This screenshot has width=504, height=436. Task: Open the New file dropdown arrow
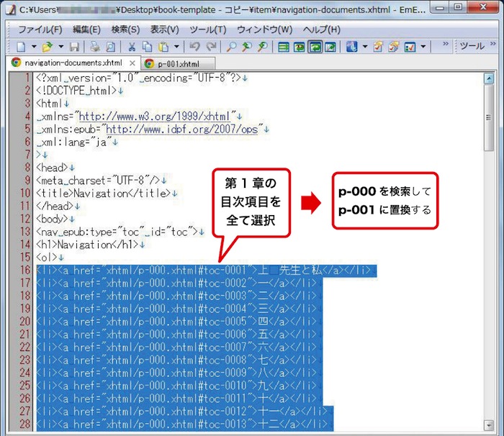pyautogui.click(x=34, y=47)
